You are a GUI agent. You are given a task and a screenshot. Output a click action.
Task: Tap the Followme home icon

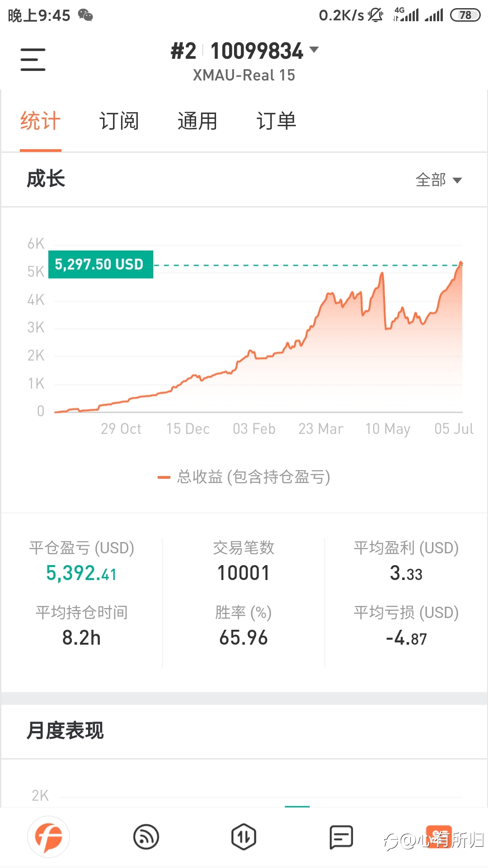49,837
